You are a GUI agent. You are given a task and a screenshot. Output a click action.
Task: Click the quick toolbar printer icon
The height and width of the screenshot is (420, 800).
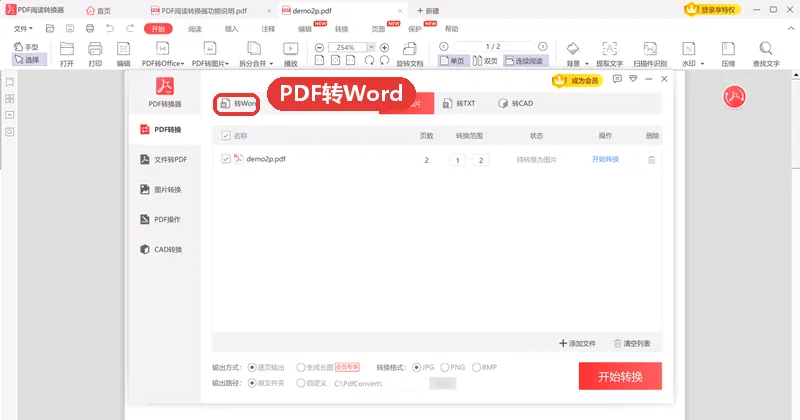[90, 29]
